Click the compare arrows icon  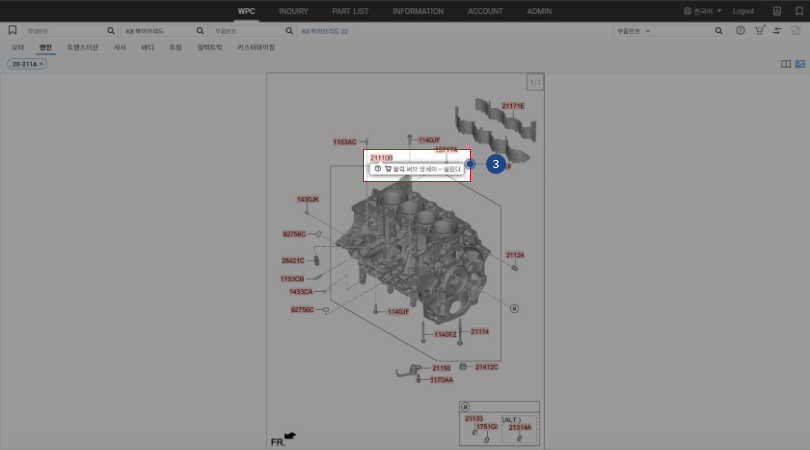pos(777,31)
